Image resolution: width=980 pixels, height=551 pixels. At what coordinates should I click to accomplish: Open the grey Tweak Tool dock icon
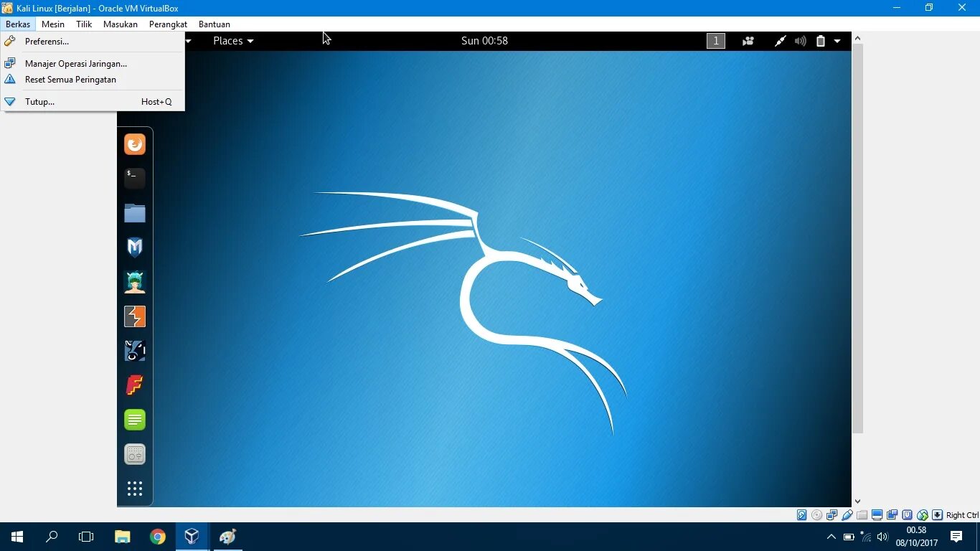point(135,454)
